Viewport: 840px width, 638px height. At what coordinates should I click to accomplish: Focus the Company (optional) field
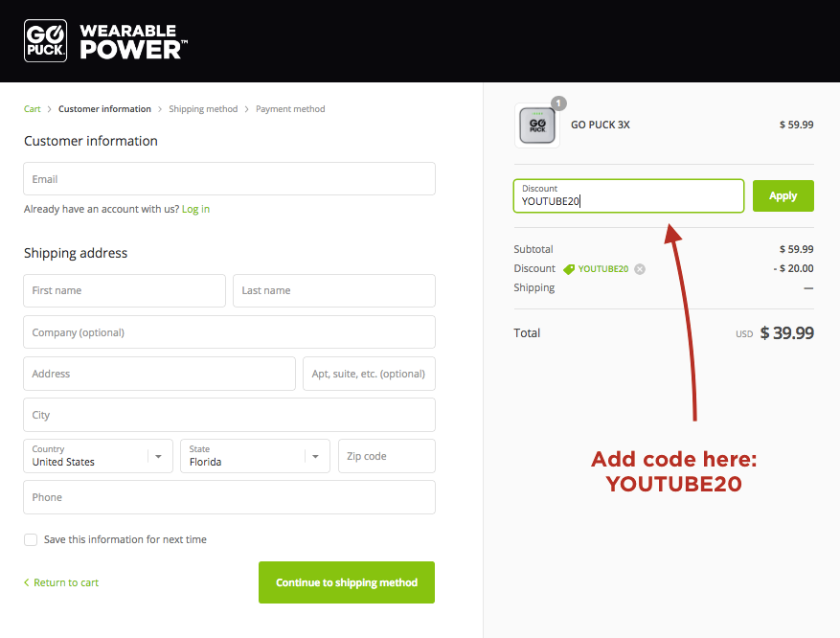229,332
